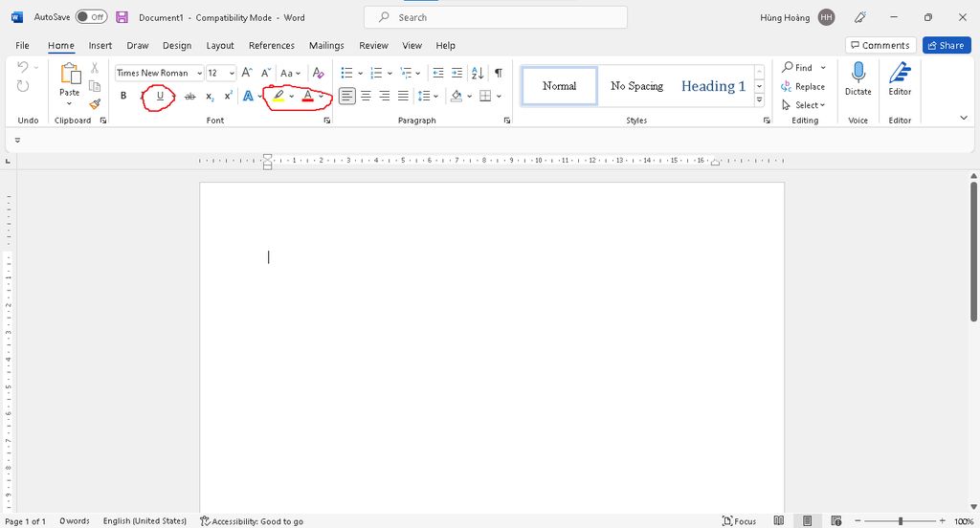Click the Multilevel List icon

406,73
